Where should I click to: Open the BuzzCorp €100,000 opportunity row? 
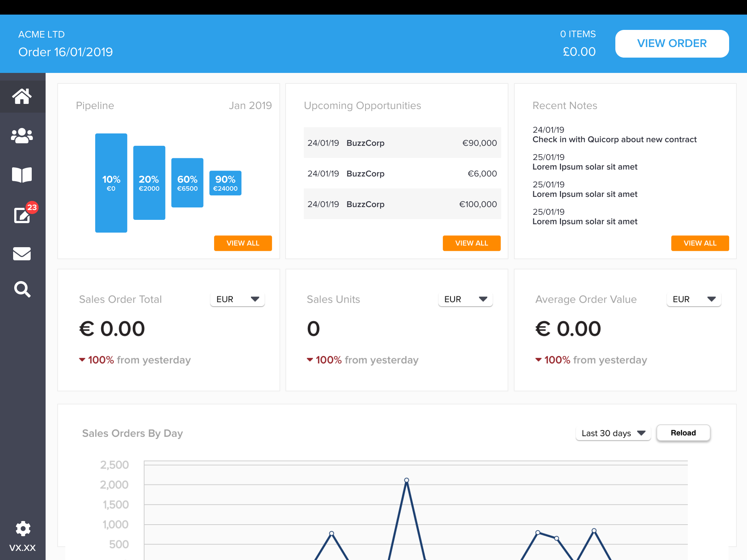click(x=402, y=204)
